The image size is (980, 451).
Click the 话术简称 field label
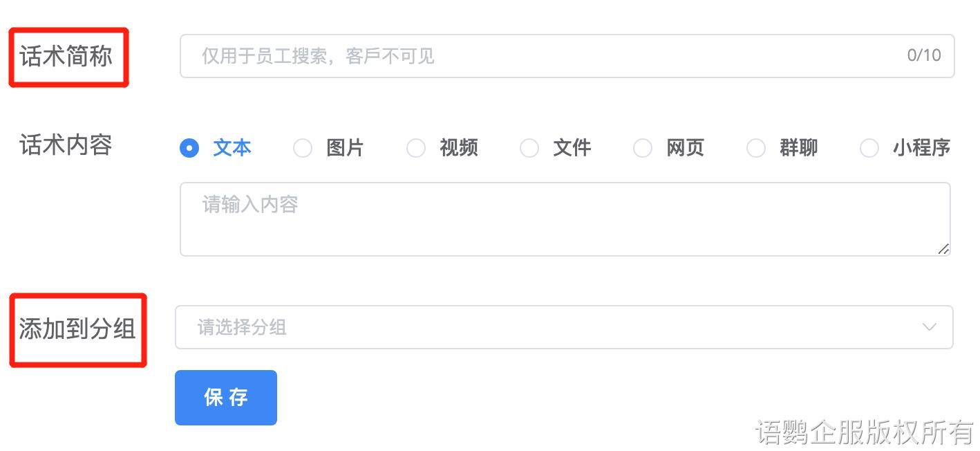(66, 57)
